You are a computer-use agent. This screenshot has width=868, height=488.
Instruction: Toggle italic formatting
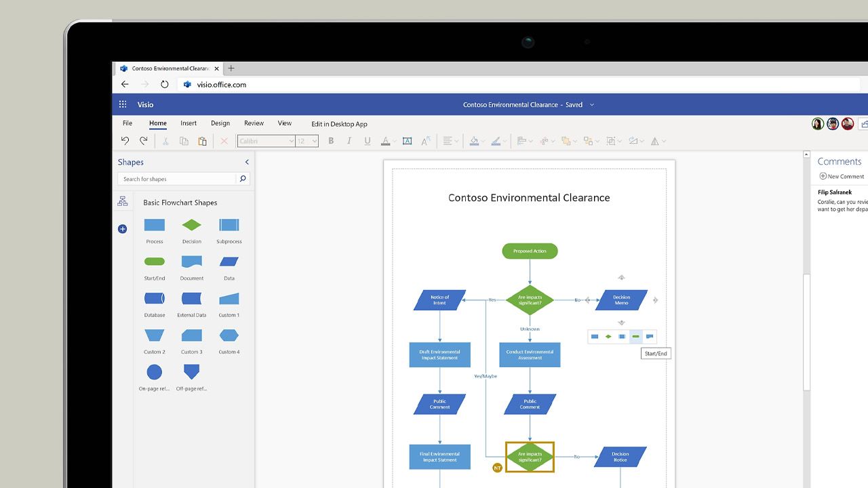[349, 141]
